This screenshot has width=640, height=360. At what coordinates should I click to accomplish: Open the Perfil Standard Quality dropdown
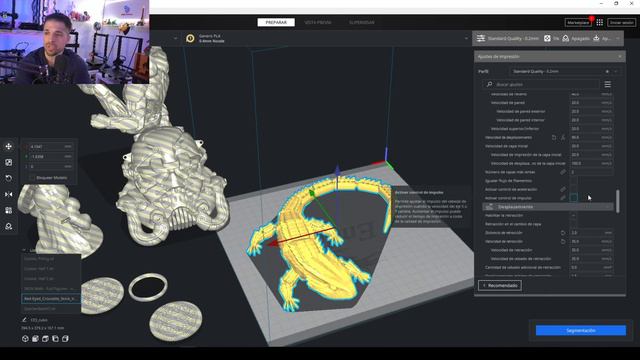point(565,71)
